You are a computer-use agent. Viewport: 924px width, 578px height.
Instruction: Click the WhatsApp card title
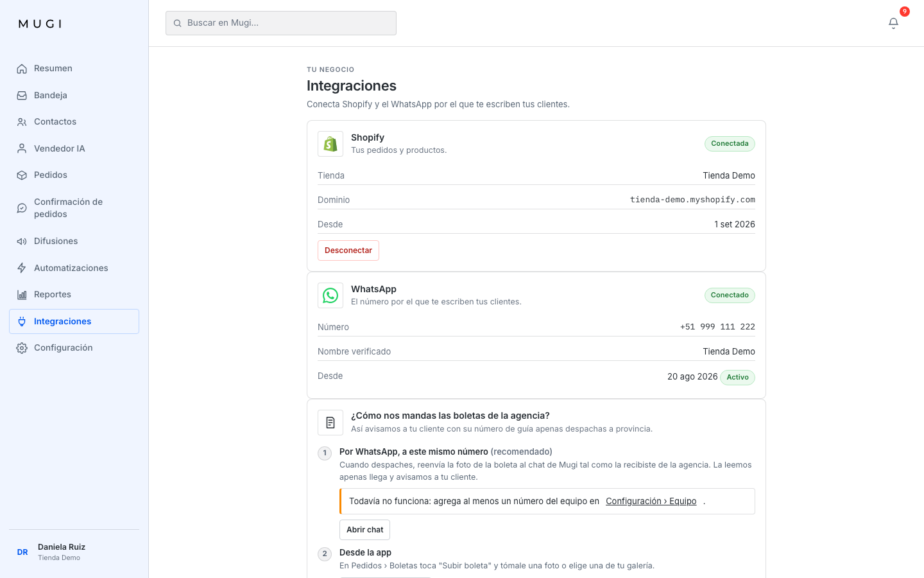click(x=373, y=289)
